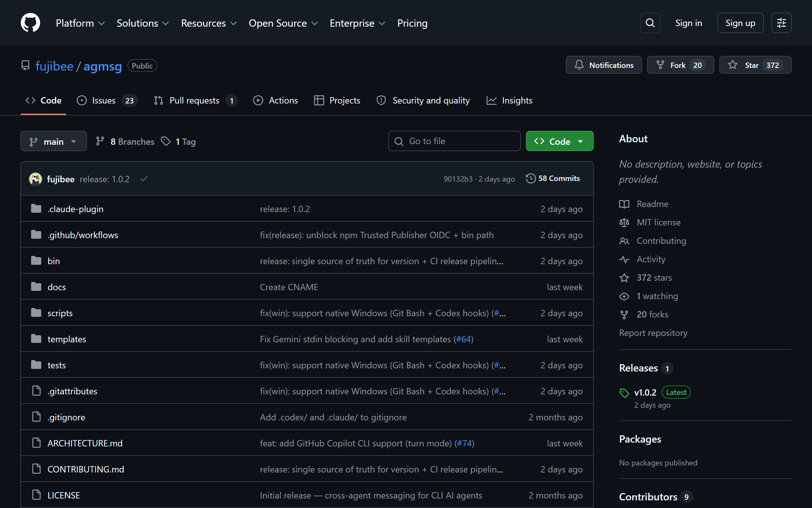812x508 pixels.
Task: Open the tests folder
Action: pos(56,365)
